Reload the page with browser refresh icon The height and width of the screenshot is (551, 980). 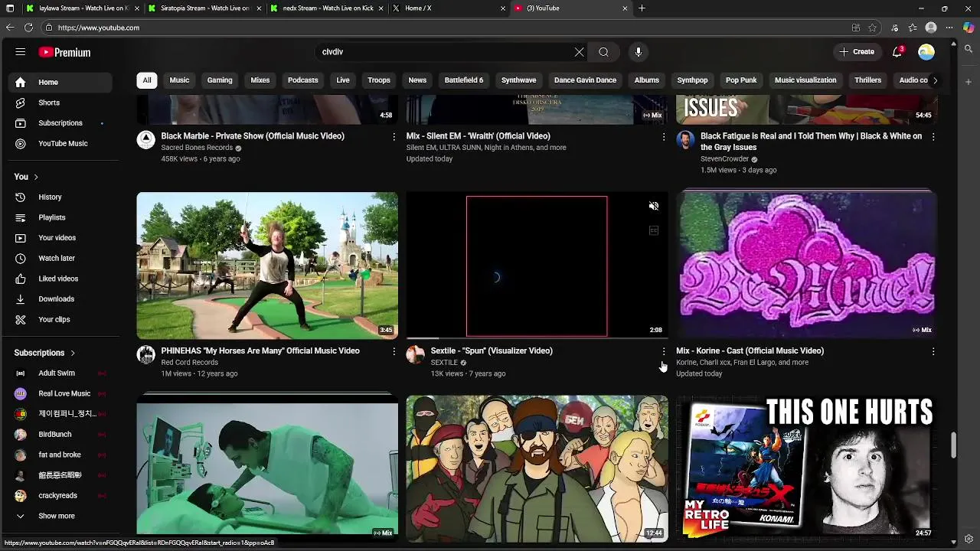point(28,28)
